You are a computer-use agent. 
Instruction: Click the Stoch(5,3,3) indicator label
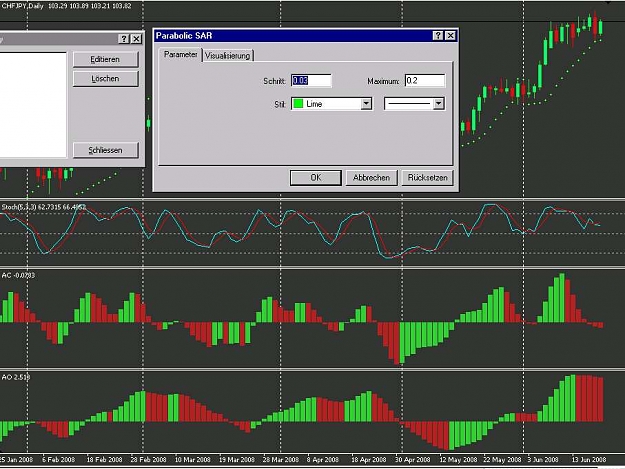tap(43, 207)
